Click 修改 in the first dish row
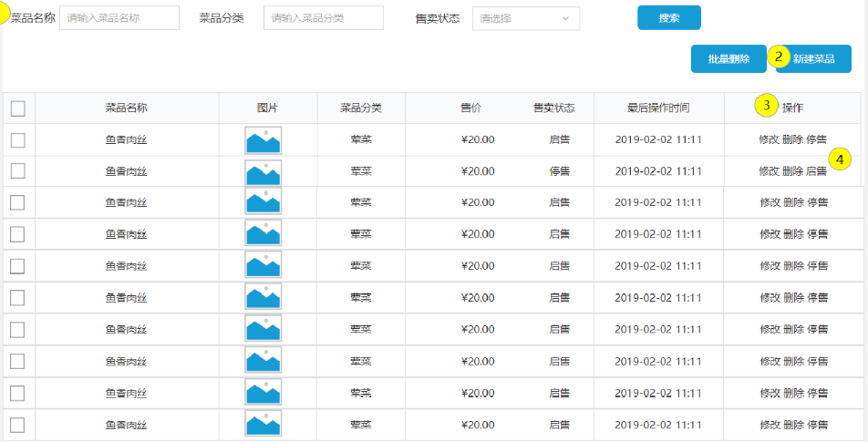Screen dimensions: 868x442 click(769, 140)
